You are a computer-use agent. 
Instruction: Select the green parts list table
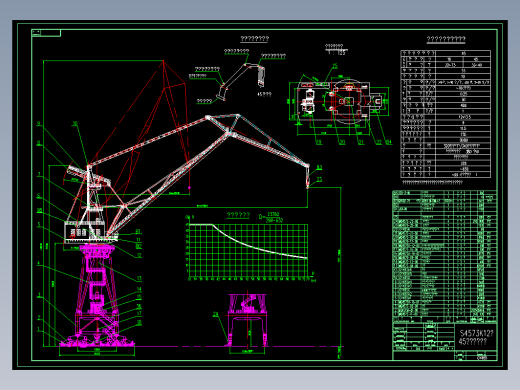445,257
